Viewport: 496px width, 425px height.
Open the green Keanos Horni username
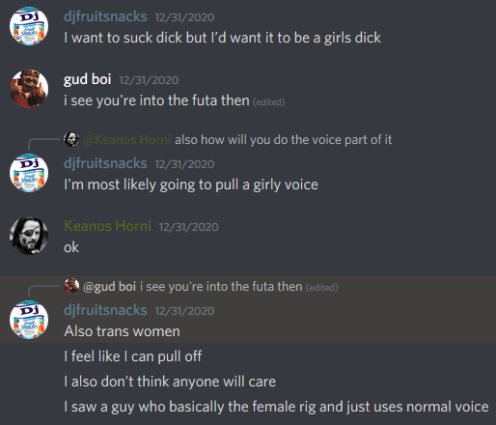click(x=107, y=226)
